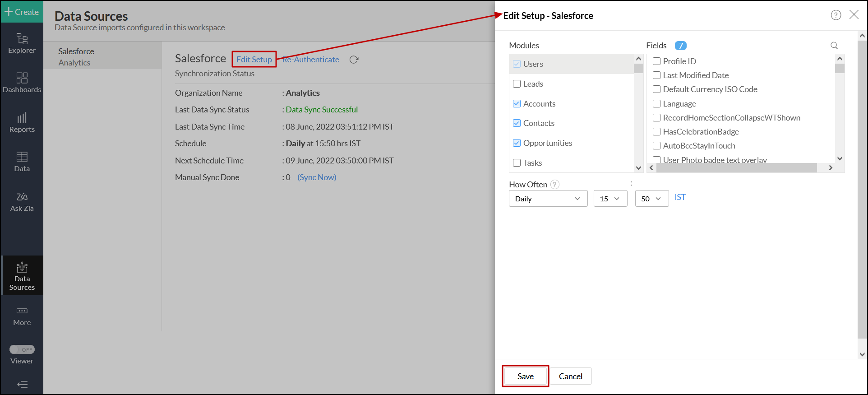Viewport: 868px width, 395px height.
Task: Go to Reports in sidebar
Action: [x=22, y=122]
